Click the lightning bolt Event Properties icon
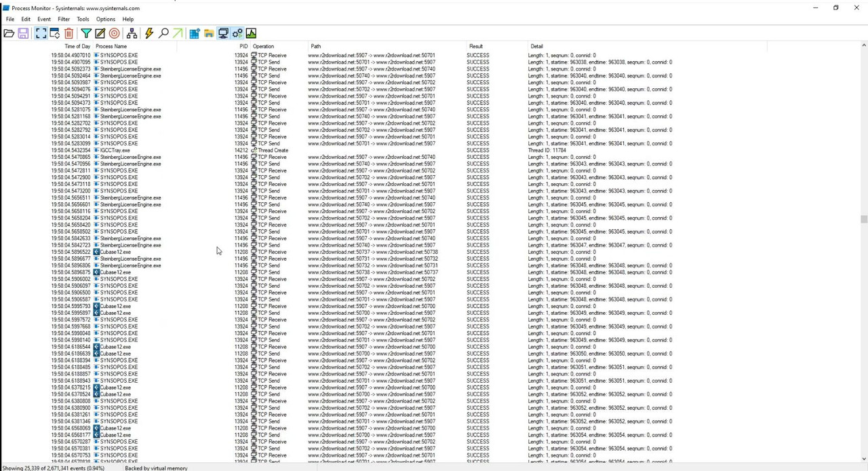Image resolution: width=868 pixels, height=471 pixels. point(149,33)
